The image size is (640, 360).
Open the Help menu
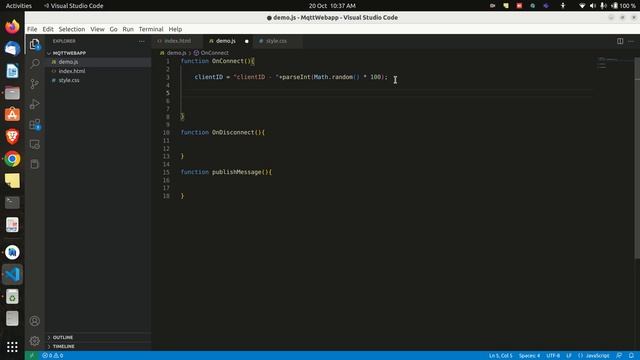pyautogui.click(x=175, y=29)
